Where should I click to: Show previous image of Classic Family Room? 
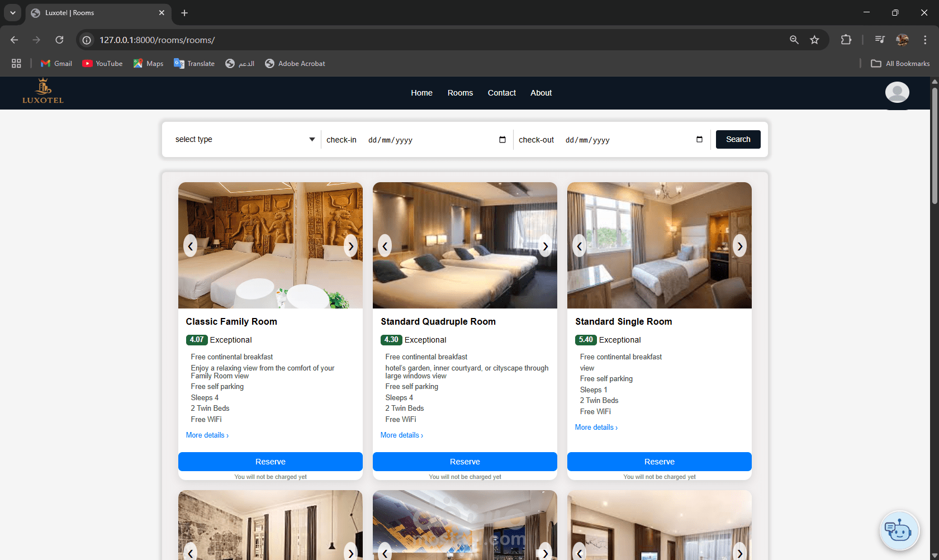pos(191,246)
